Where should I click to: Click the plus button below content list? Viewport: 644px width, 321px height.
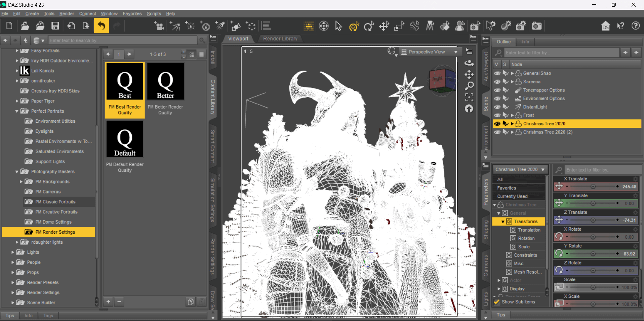(108, 302)
